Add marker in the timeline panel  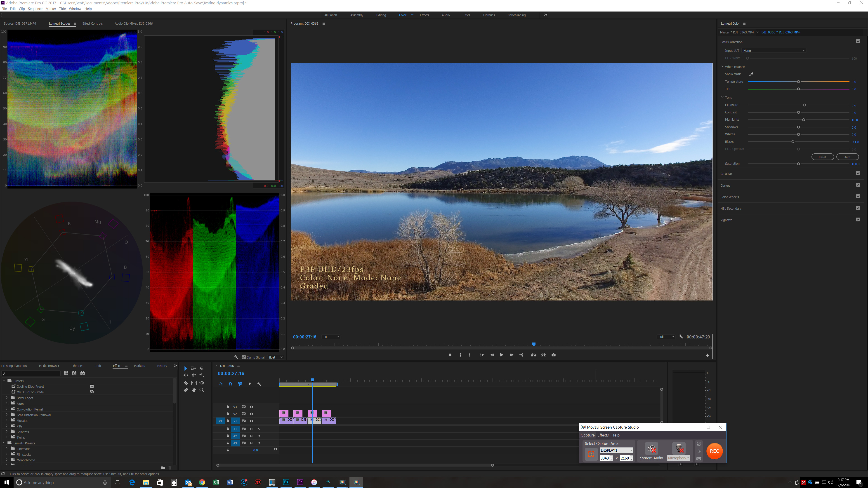(x=250, y=384)
